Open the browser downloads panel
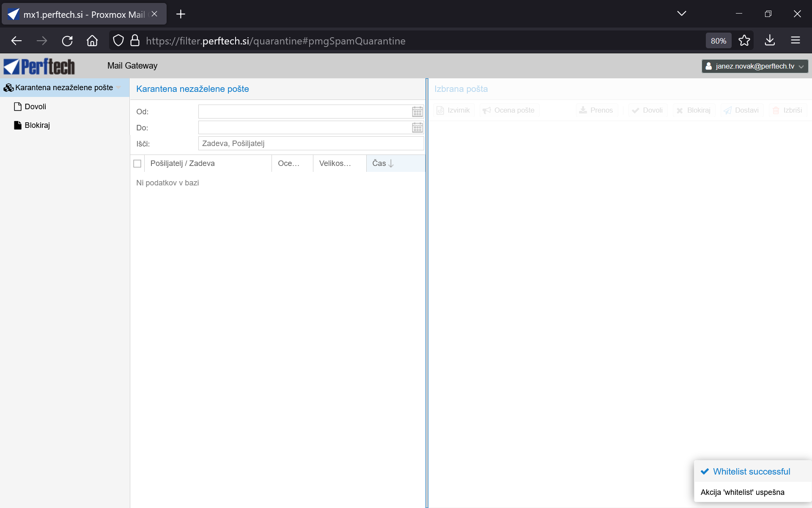 (x=770, y=41)
